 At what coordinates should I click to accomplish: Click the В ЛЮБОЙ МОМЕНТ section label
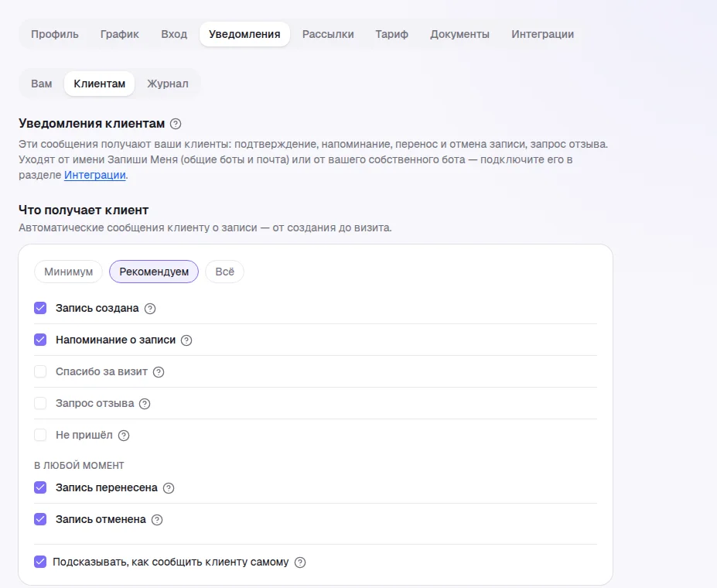coord(79,466)
